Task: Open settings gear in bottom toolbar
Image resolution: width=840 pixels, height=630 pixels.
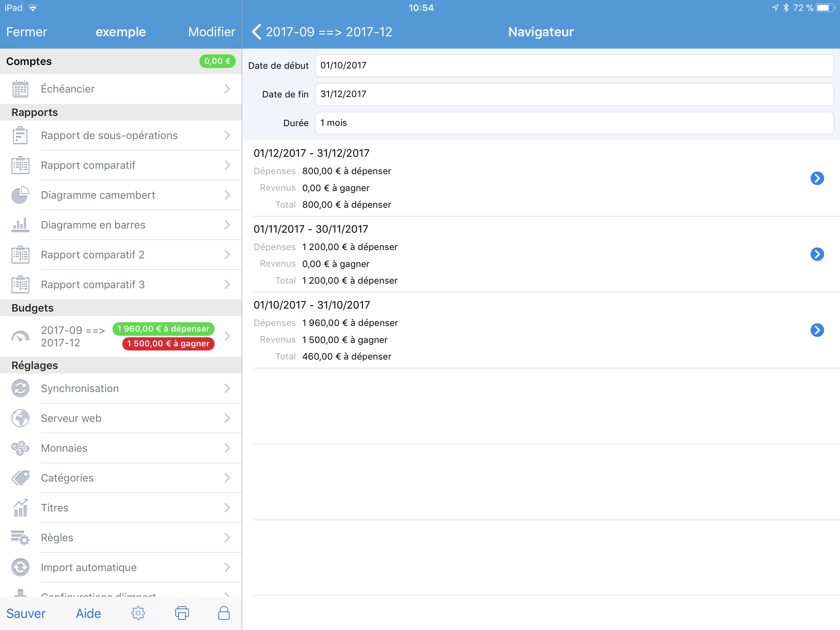Action: tap(138, 613)
